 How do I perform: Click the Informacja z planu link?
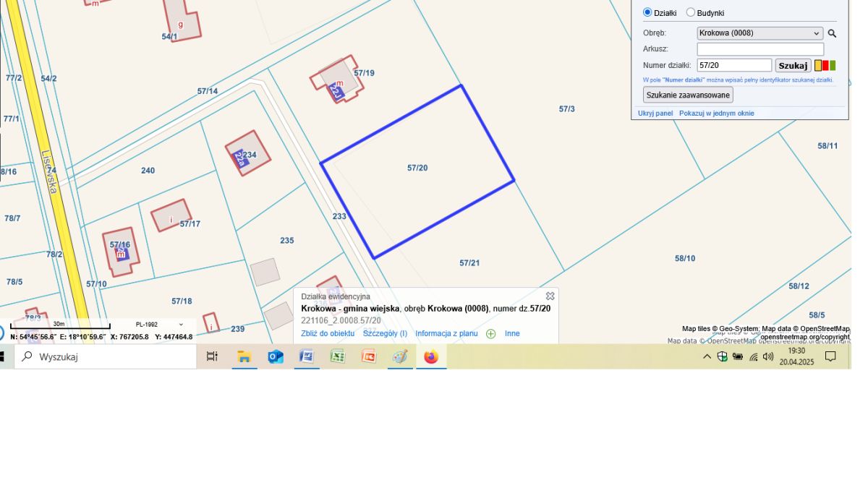click(446, 333)
